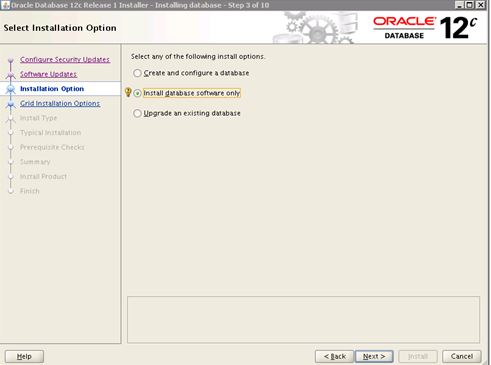Select Install database software only radio button
The image size is (491, 365).
[x=137, y=93]
